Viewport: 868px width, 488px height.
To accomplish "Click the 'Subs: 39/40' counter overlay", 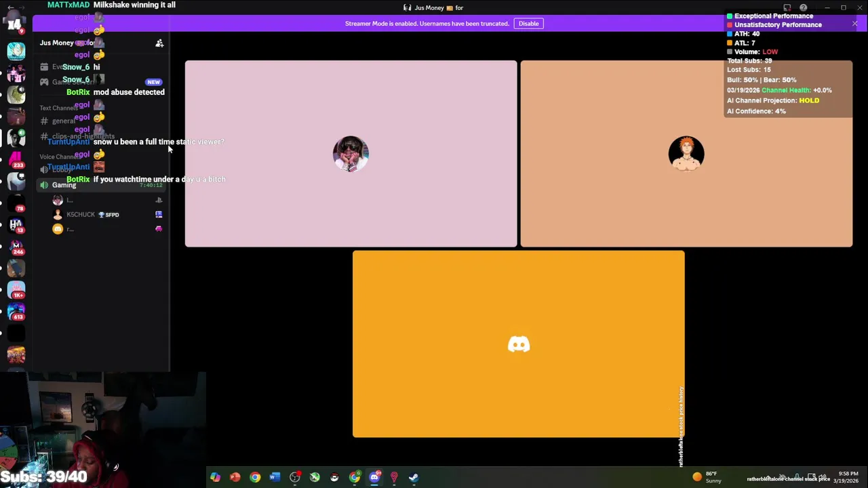I will (44, 477).
